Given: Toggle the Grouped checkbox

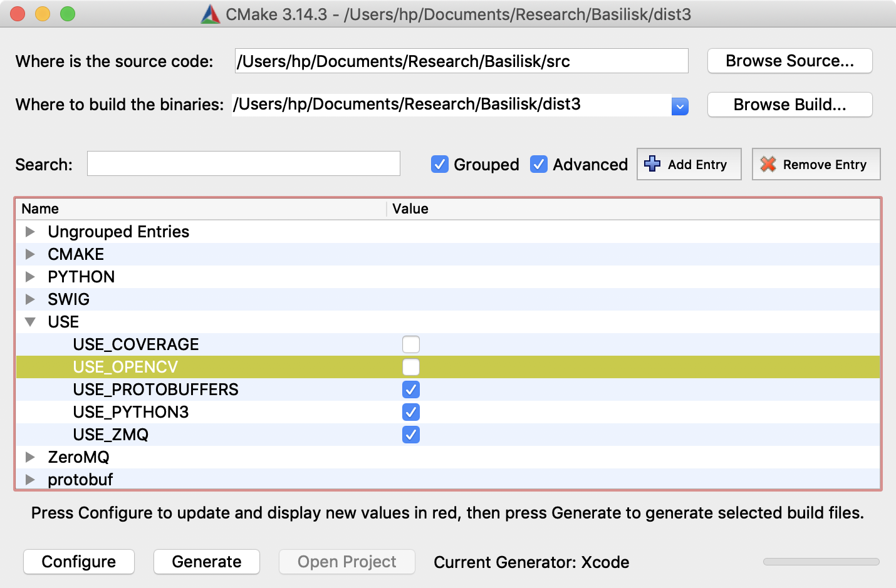Looking at the screenshot, I should 440,164.
